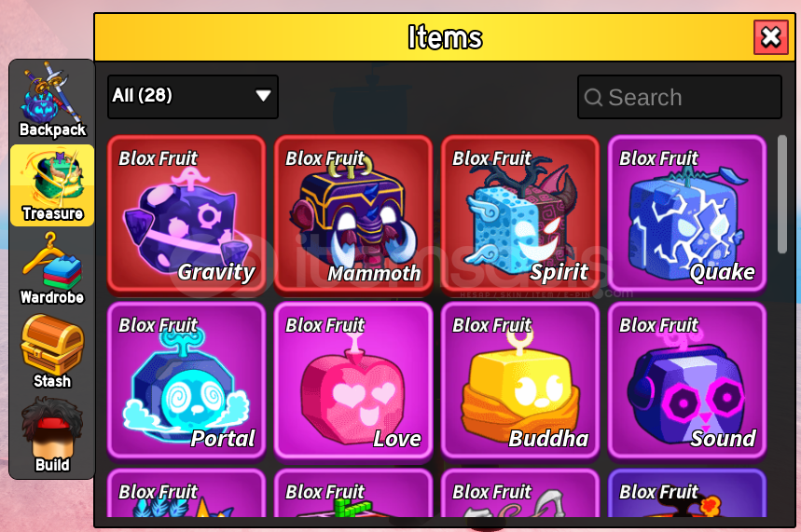Screen dimensions: 801x532
Task: Switch to the Wardrobe tab
Action: point(52,269)
